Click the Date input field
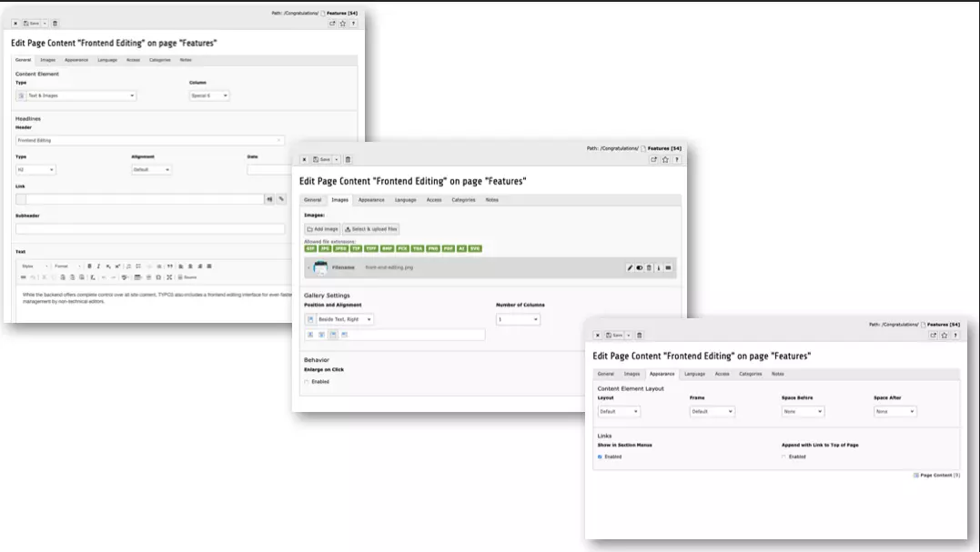Viewport: 980px width, 552px height. [268, 169]
